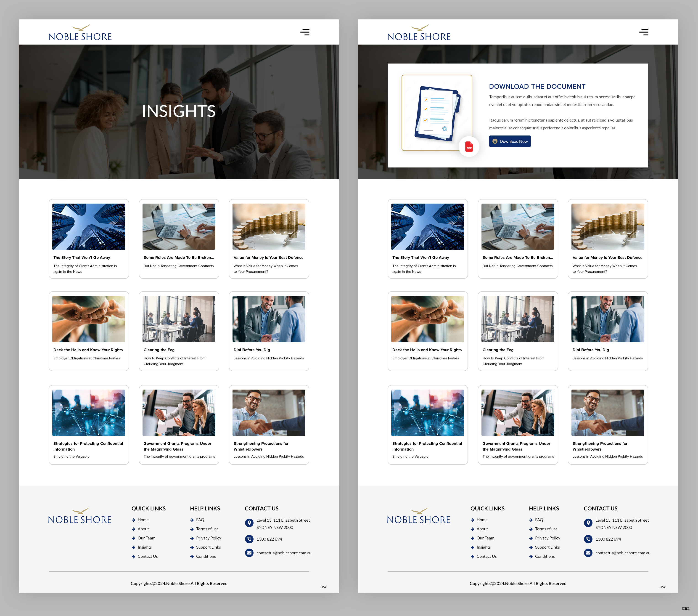Open the Privacy Policy page from Help Links
The width and height of the screenshot is (698, 616).
pyautogui.click(x=208, y=538)
